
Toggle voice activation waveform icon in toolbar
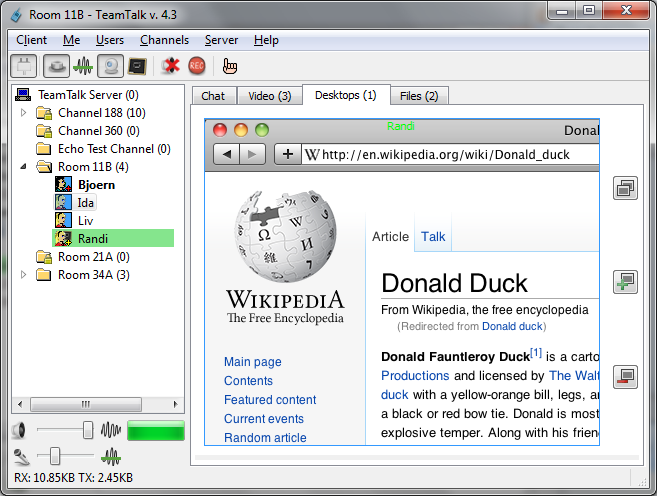click(82, 66)
